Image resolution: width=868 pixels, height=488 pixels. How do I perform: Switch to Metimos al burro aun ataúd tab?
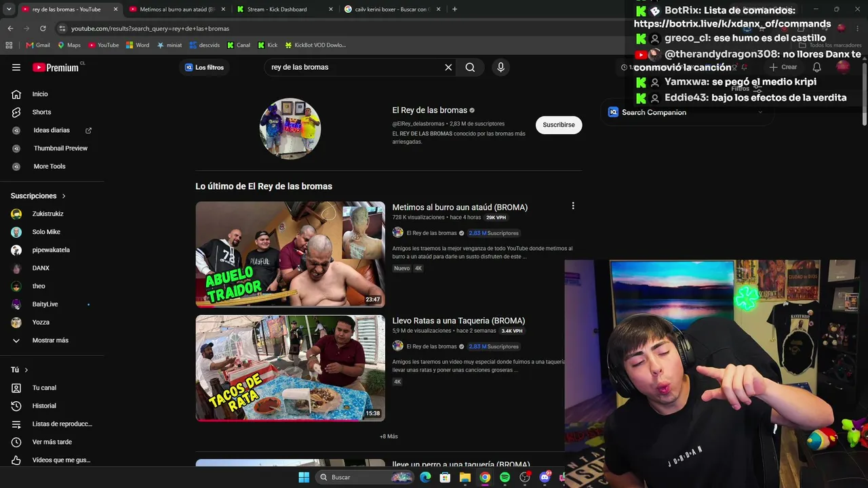coord(178,9)
